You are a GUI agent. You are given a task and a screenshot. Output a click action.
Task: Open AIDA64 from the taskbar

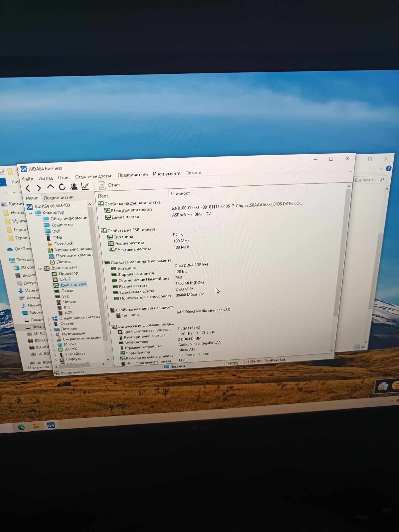point(51,425)
